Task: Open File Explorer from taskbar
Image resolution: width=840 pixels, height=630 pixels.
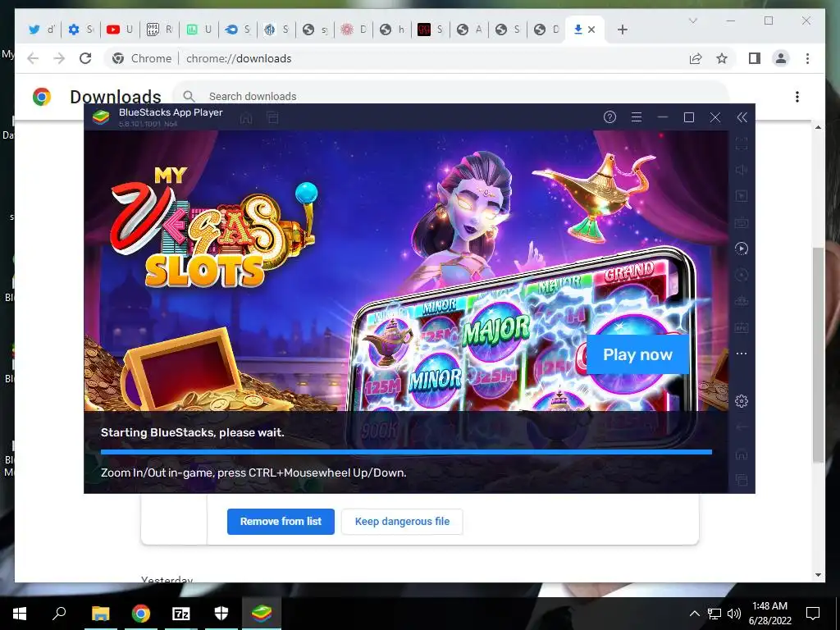Action: [x=100, y=614]
